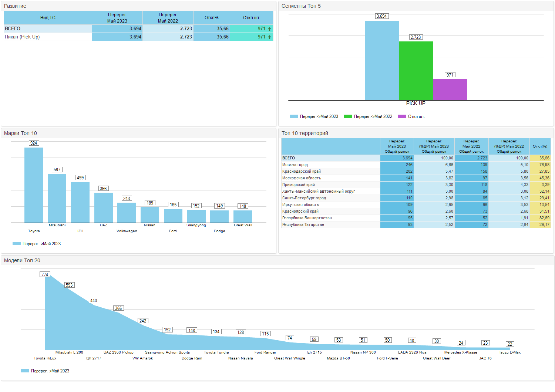Click the 246 value in the Москва город row
This screenshot has height=392, width=555.
tap(409, 165)
